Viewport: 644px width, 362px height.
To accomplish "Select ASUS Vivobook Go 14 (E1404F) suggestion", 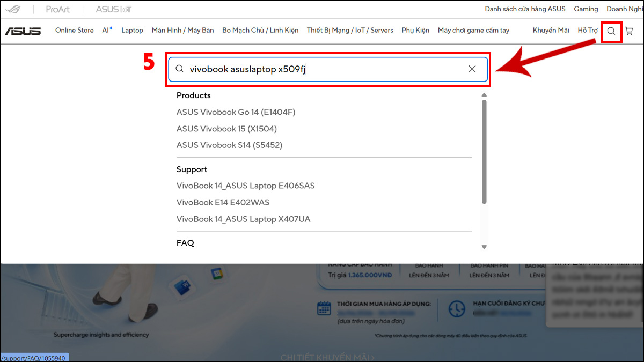I will click(236, 112).
